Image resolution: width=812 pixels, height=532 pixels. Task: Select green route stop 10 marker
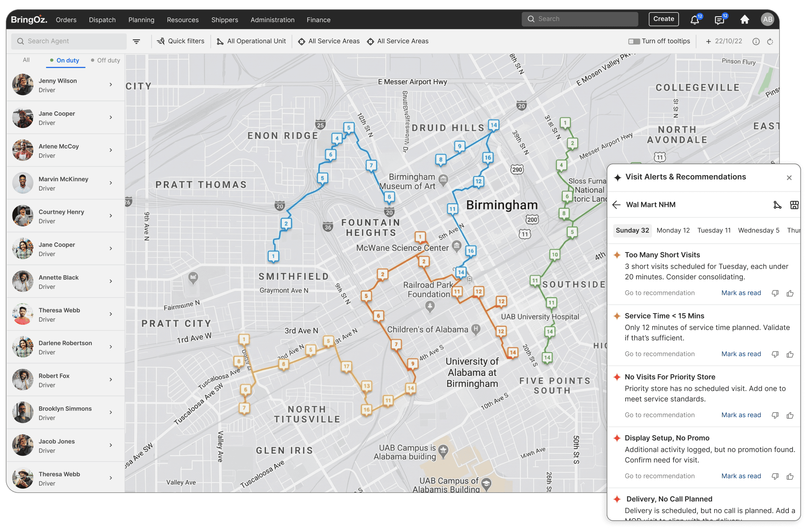(x=555, y=255)
